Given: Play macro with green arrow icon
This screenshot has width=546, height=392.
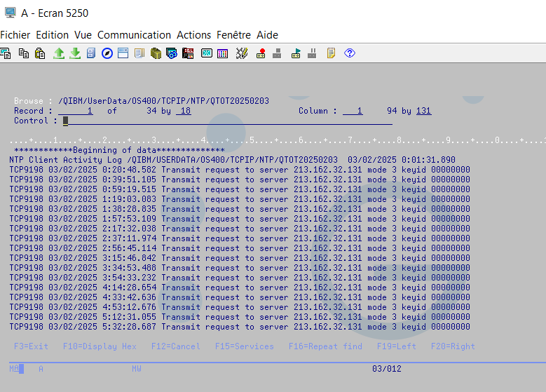Looking at the screenshot, I should [296, 53].
